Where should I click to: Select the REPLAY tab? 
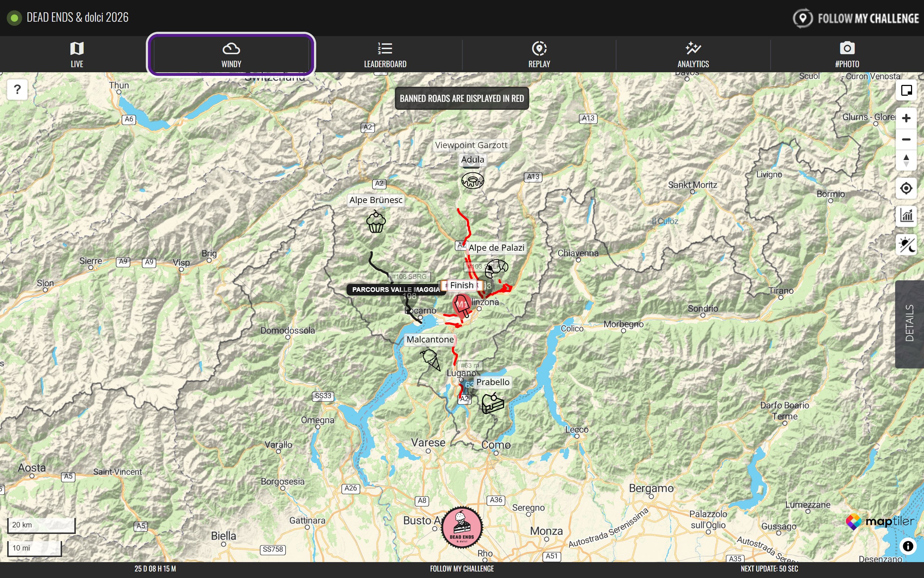pyautogui.click(x=539, y=54)
